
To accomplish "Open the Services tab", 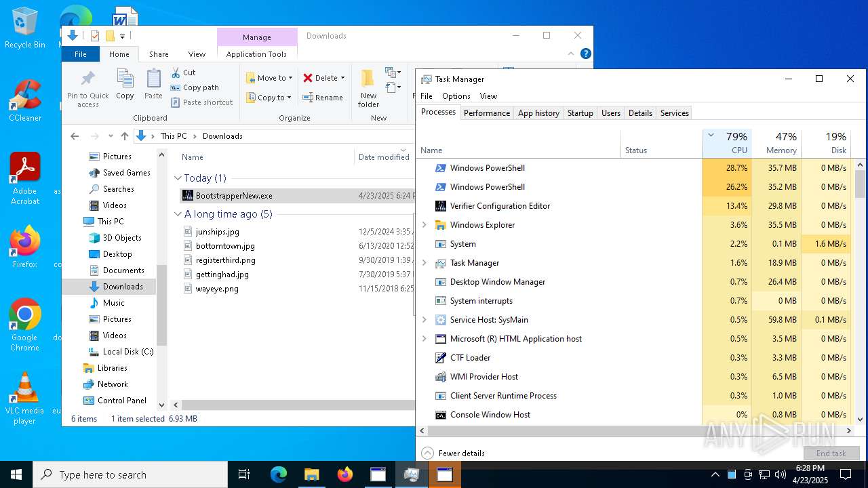I will pyautogui.click(x=674, y=113).
